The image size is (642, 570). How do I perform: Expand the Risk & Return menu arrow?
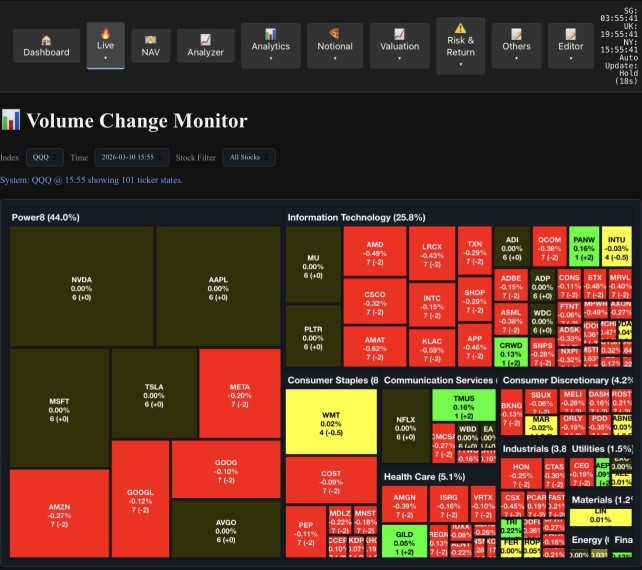pyautogui.click(x=460, y=64)
